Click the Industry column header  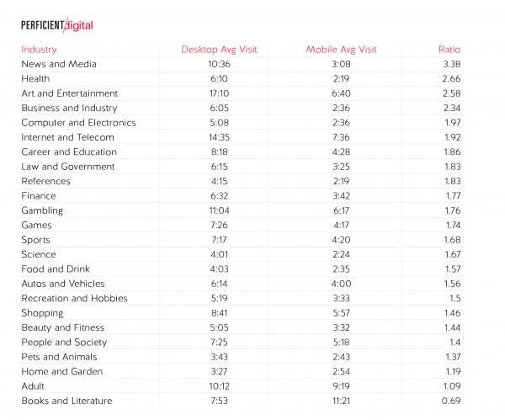(39, 49)
